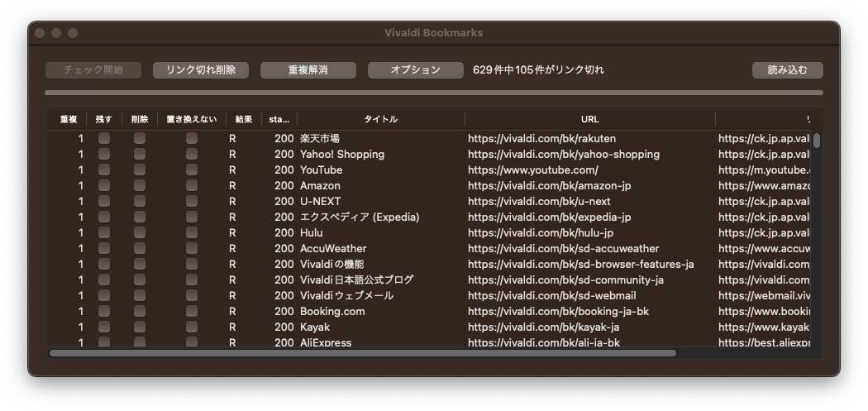
Task: Check 残す box for エクスペディア (Expedia) row
Action: tap(104, 217)
